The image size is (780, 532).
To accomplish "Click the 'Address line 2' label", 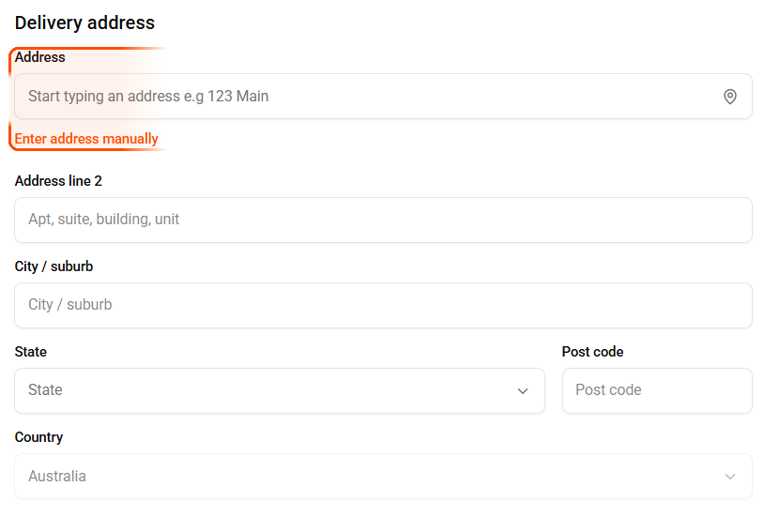I will coord(58,180).
